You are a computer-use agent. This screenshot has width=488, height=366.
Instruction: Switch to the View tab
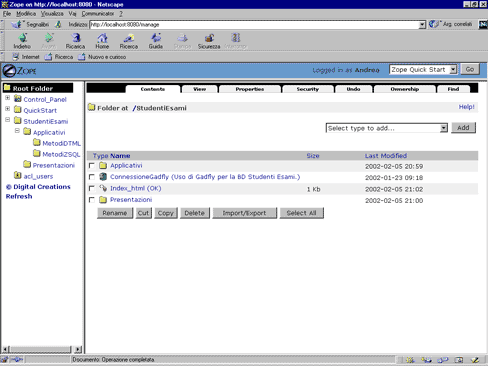tap(199, 89)
